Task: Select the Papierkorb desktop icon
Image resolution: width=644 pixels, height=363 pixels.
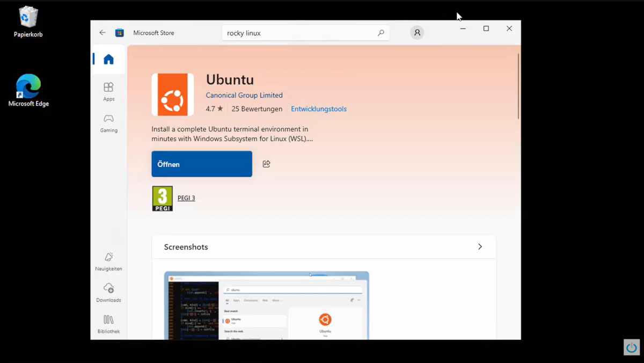Action: 28,22
